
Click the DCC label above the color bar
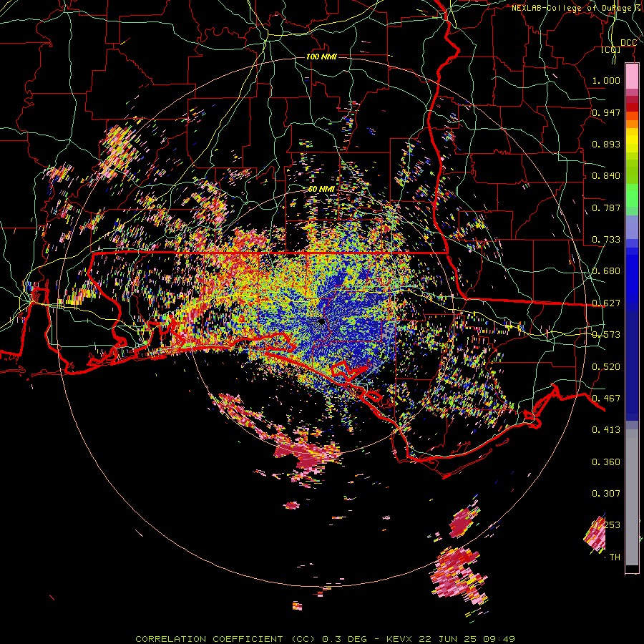tap(628, 43)
